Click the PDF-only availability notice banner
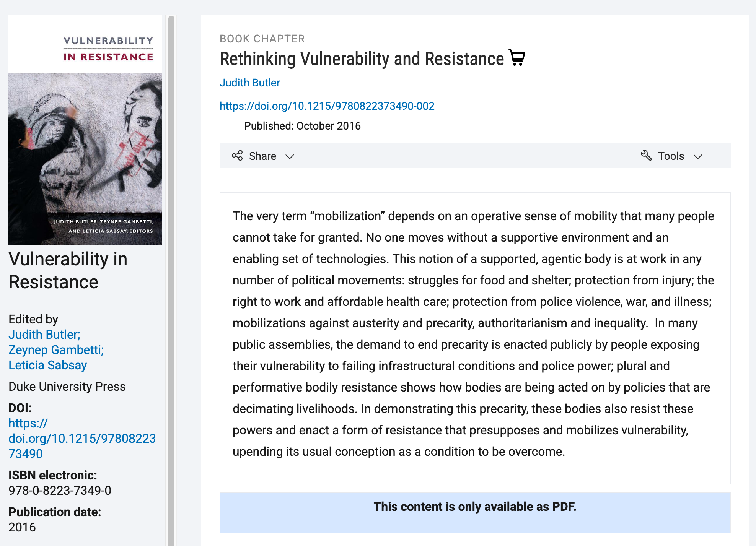756x546 pixels. click(475, 512)
